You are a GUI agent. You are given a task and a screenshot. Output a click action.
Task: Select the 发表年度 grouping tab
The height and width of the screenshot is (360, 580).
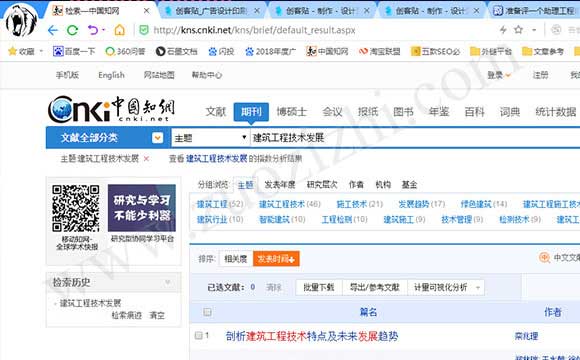pos(280,185)
